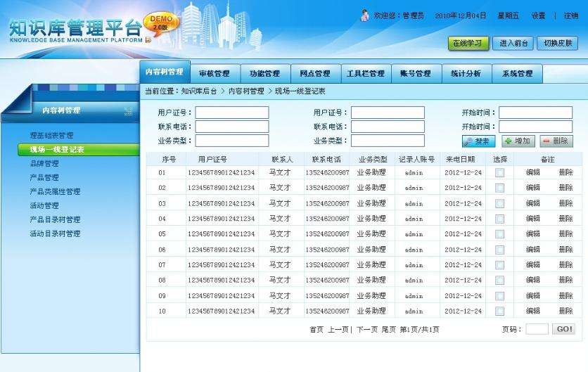Viewport: 588px width, 372px height.
Task: Check the checkbox in row 09
Action: point(499,296)
